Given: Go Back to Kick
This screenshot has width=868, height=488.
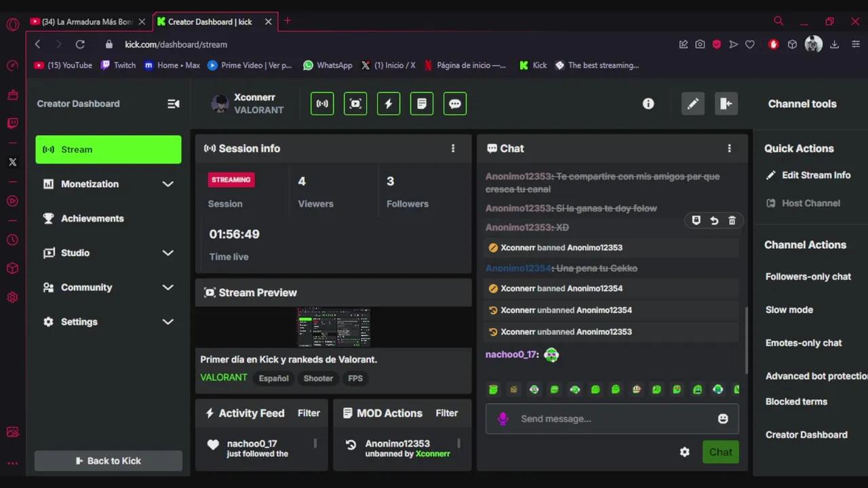Looking at the screenshot, I should [108, 461].
